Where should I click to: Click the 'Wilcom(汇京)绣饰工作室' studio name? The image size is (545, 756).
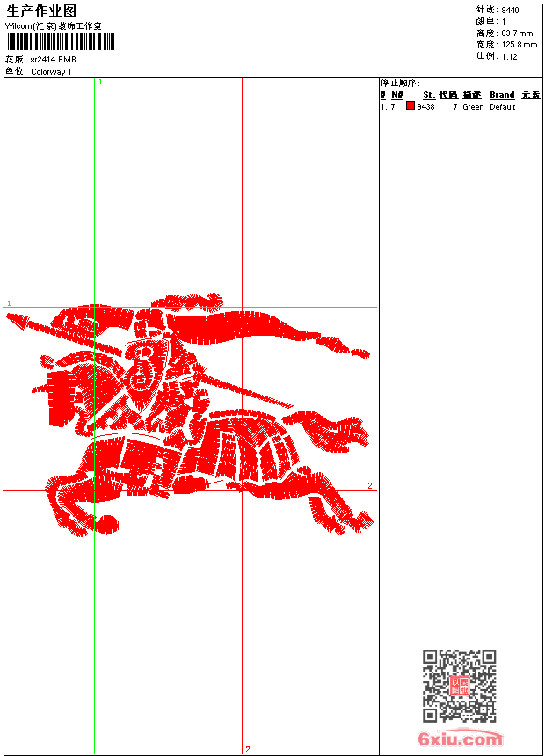(x=53, y=26)
